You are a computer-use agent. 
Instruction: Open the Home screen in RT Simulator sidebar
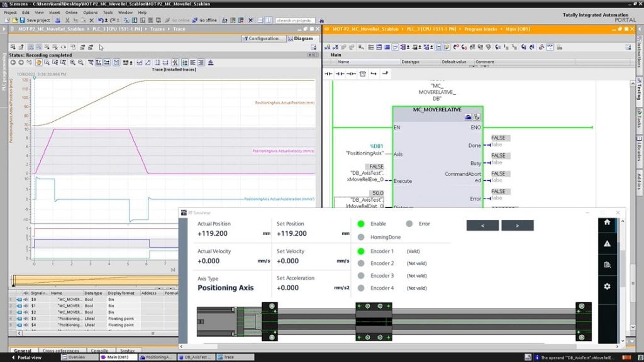point(607,223)
